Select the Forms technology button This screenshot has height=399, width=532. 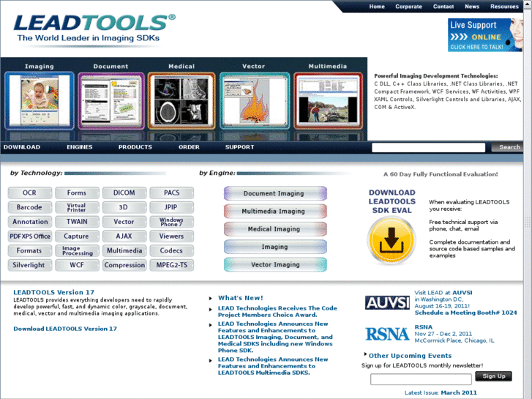pyautogui.click(x=77, y=193)
